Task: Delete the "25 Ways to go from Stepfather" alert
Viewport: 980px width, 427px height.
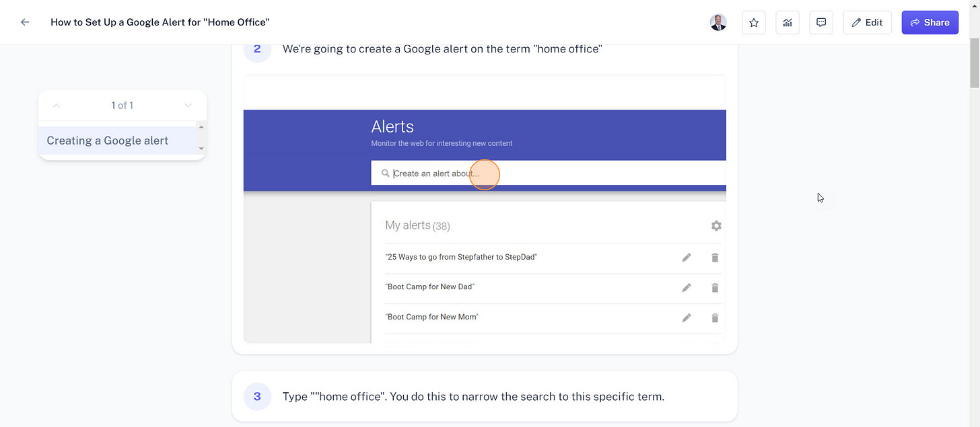Action: tap(715, 258)
